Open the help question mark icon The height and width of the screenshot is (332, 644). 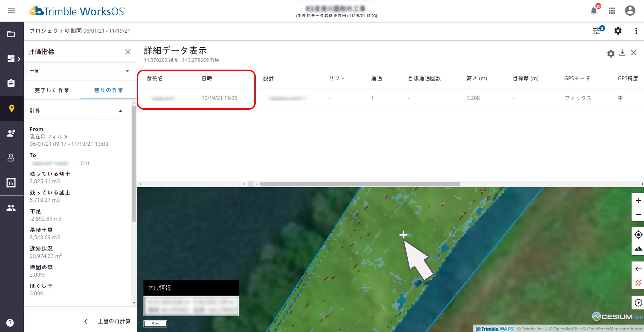pyautogui.click(x=10, y=322)
